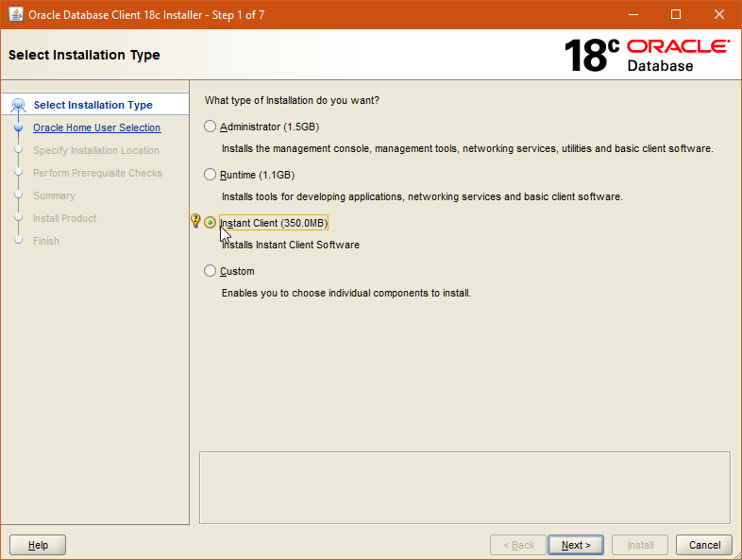Pick the Custom installation radio button
This screenshot has height=560, width=742.
click(x=210, y=271)
